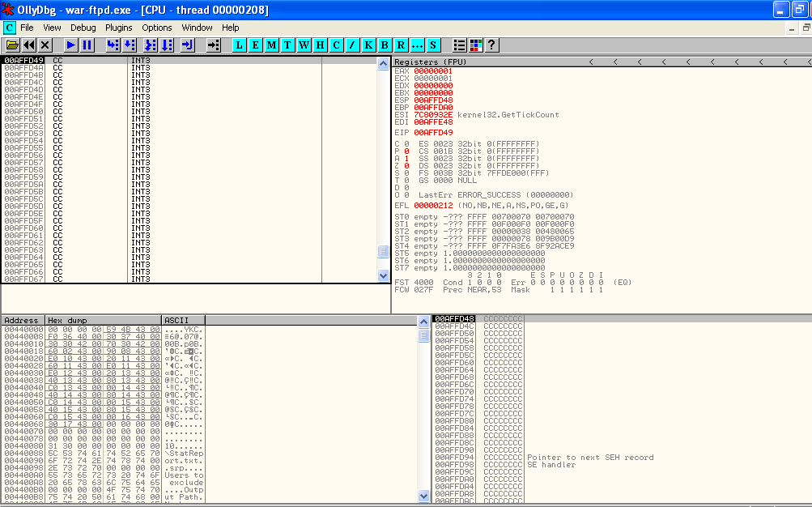Open appearance colors grid icon
Screen dimensions: 812x507
point(476,45)
